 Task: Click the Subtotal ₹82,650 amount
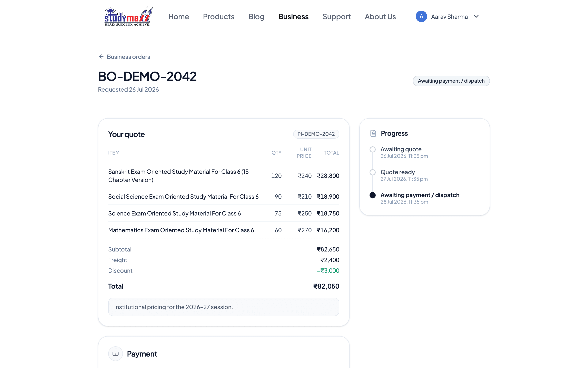pyautogui.click(x=328, y=249)
